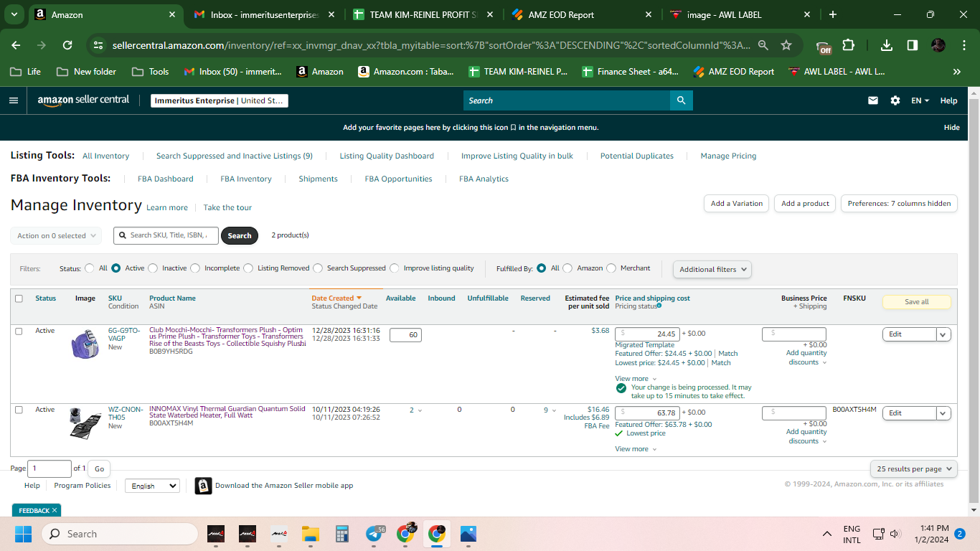This screenshot has height=551, width=980.
Task: Click the FEEDBACK button
Action: tap(37, 510)
